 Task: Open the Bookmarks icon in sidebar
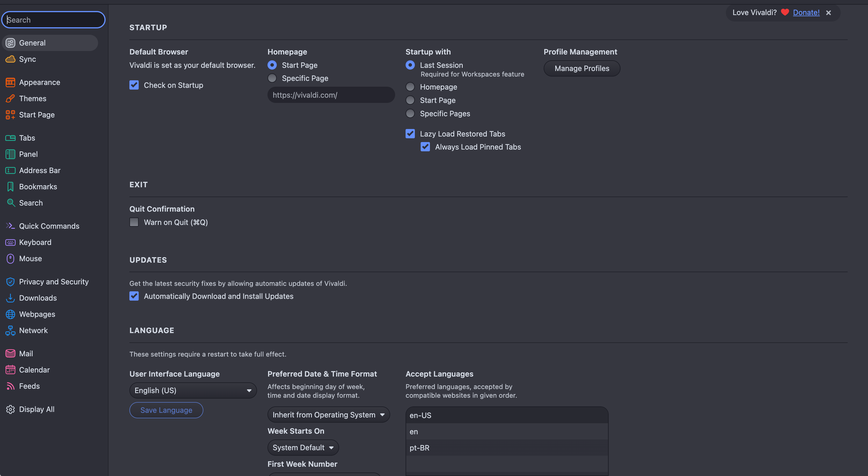pos(10,186)
